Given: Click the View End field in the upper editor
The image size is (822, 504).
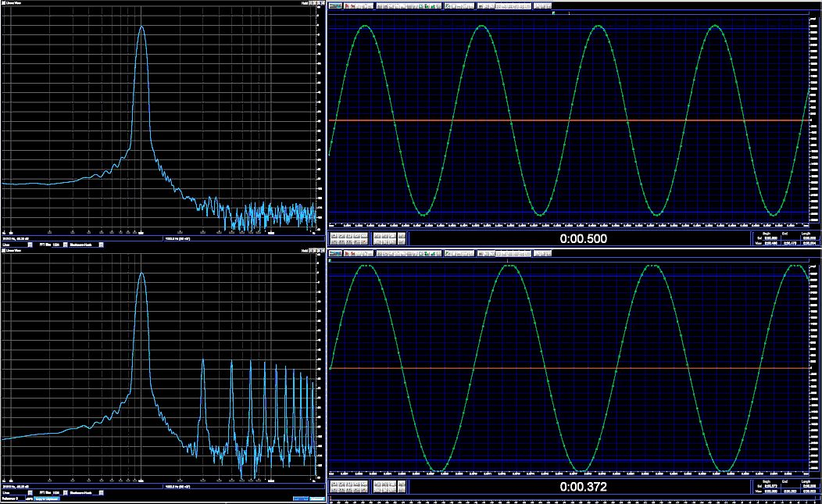Looking at the screenshot, I should tap(790, 243).
